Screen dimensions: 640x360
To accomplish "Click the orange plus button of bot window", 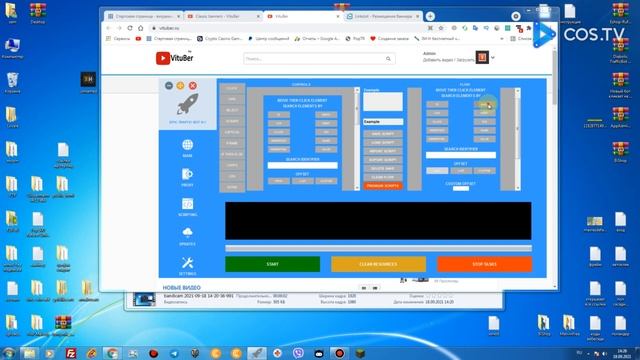I will coord(180,85).
